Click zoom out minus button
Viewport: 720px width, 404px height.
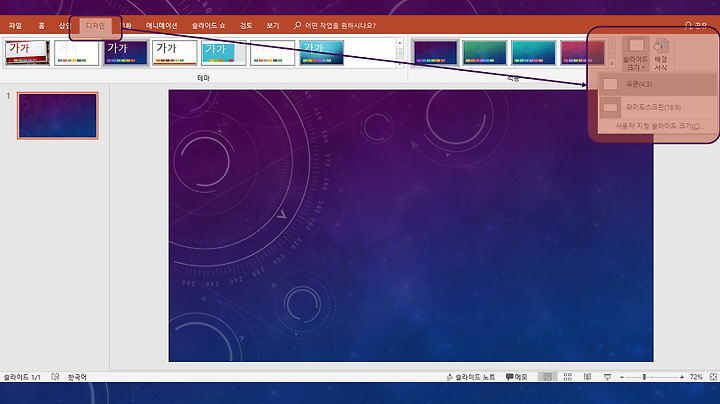tap(622, 377)
